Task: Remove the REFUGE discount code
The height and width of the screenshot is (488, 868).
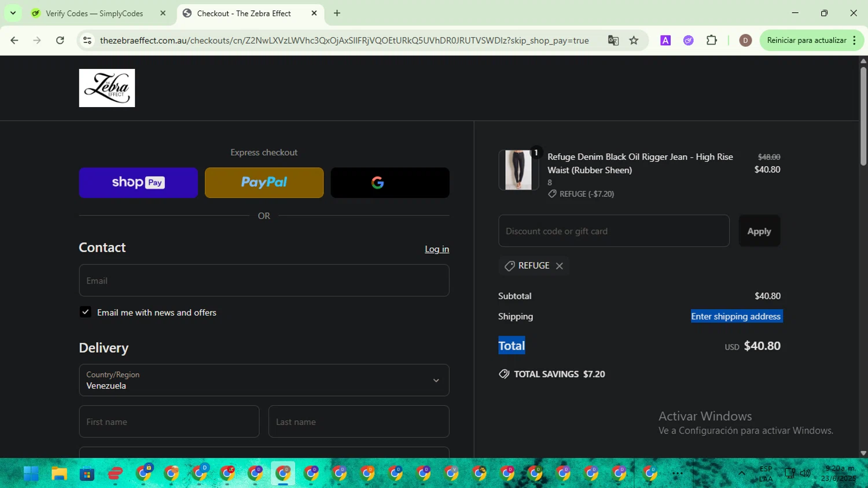Action: click(x=560, y=266)
